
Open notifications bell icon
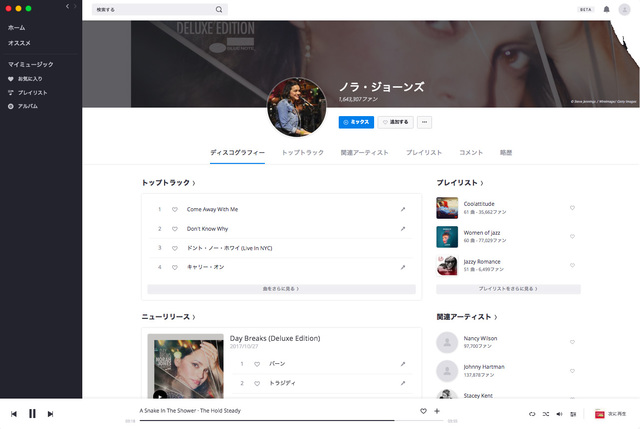(x=607, y=9)
